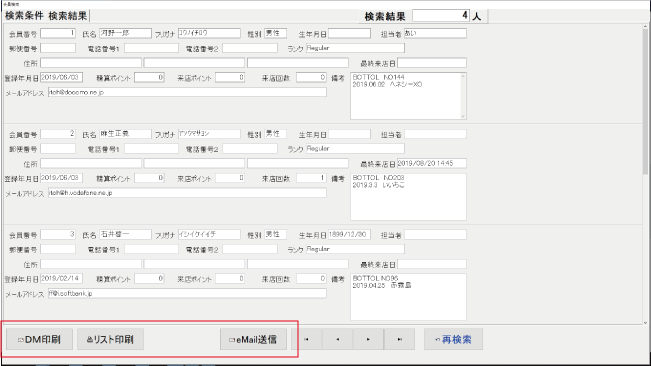The width and height of the screenshot is (651, 366).
Task: Click birth date field showing 1899/12/30
Action: pos(350,234)
